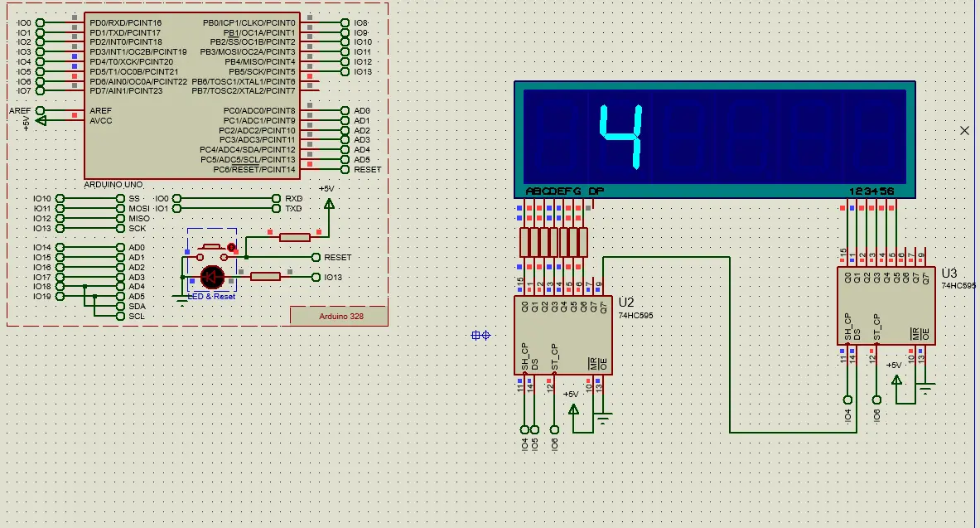Click the MOSI terminal connected to IO11
Screen dimensions: 980x528
121,208
